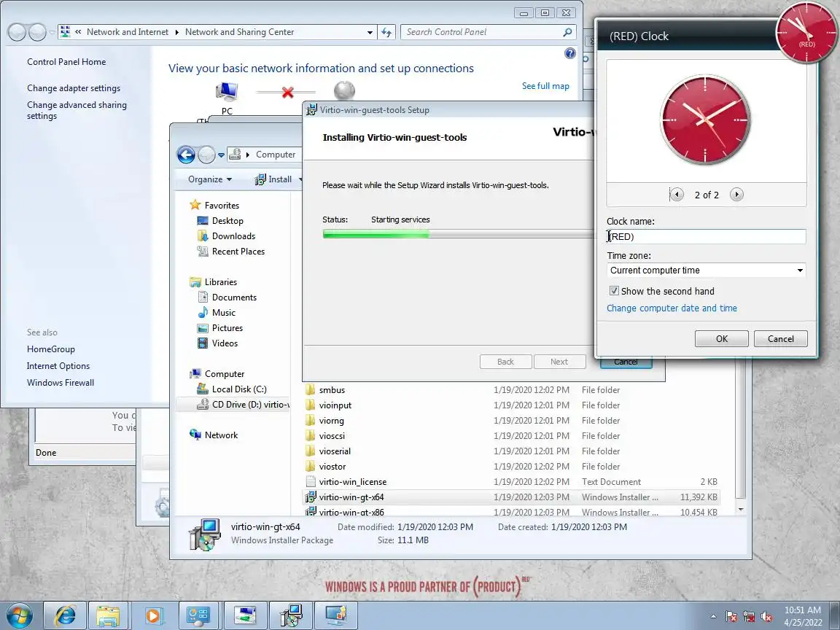Viewport: 840px width, 630px height.
Task: Switch to the installer package taskbar icon
Action: (290, 615)
